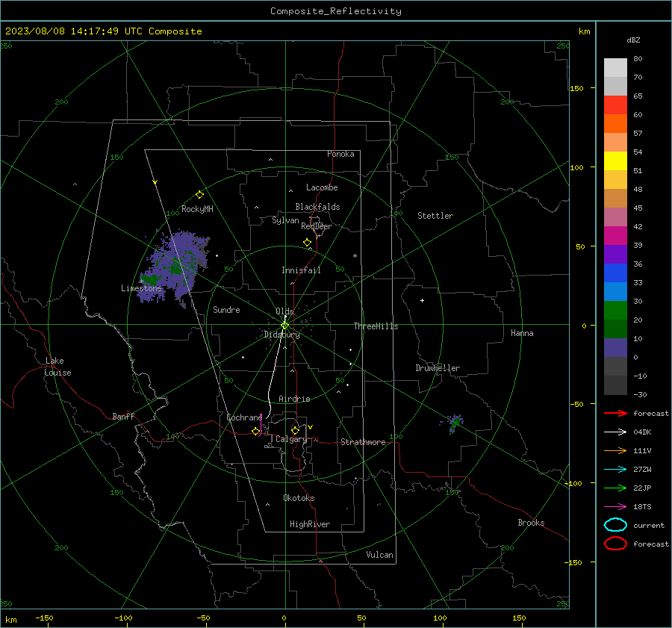Click the yellow diamond marker beside Cochrane
672x628 pixels.
(255, 432)
